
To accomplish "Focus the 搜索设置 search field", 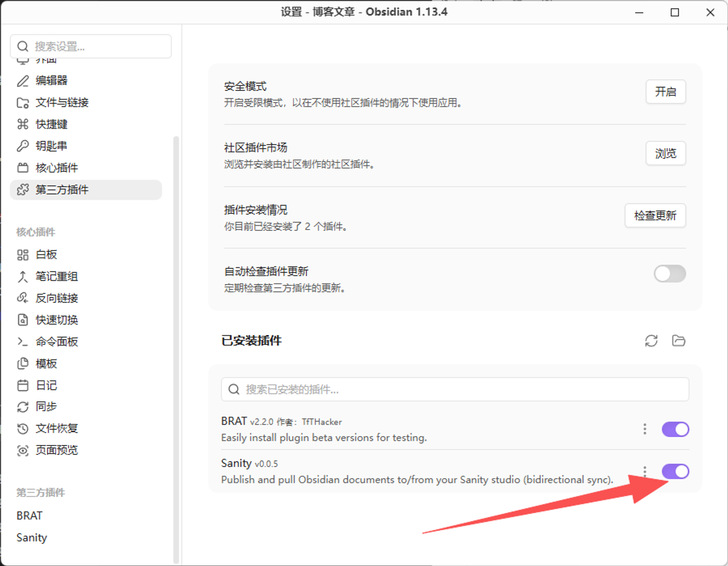I will [x=91, y=46].
